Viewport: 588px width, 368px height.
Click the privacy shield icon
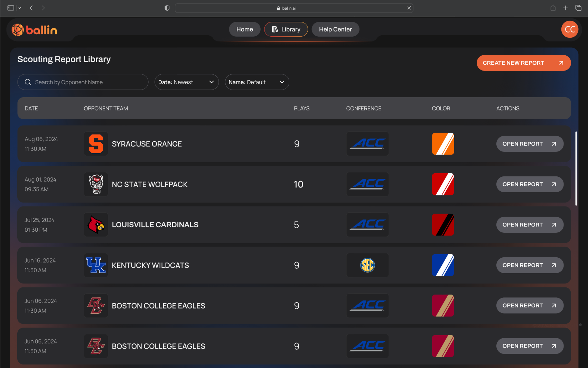pos(167,8)
